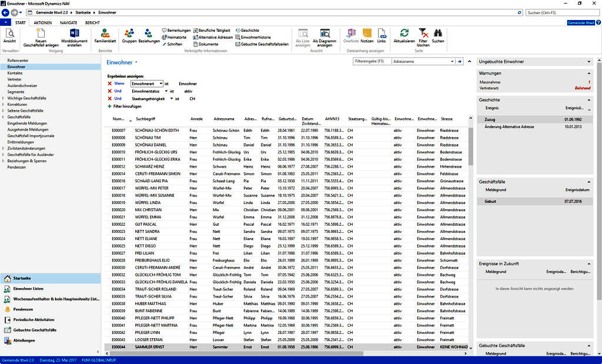Expand Zivilstandsänderungen tree node
The height and width of the screenshot is (364, 602).
tap(4, 148)
